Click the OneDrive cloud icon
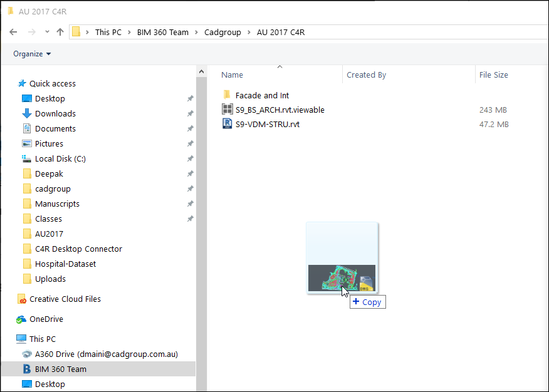The height and width of the screenshot is (392, 549). tap(21, 319)
